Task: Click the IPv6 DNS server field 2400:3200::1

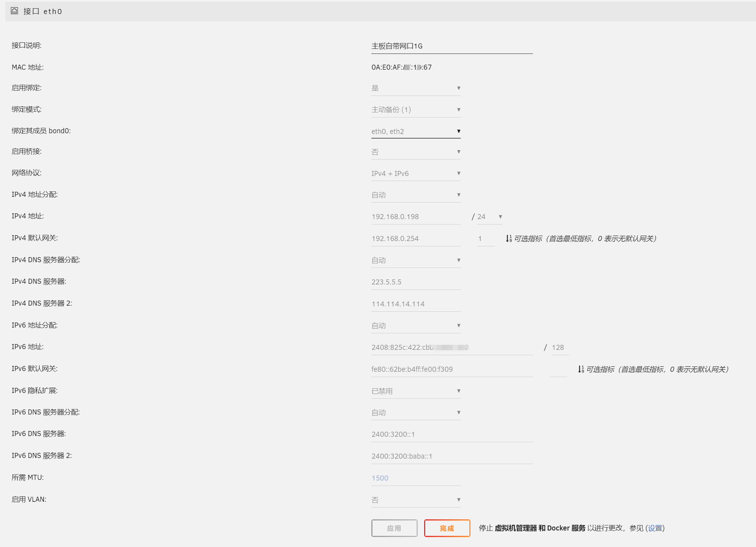Action: click(x=452, y=434)
